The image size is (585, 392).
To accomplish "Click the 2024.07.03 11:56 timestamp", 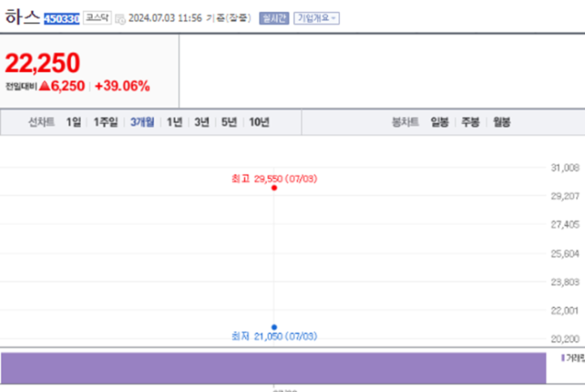I will pyautogui.click(x=165, y=18).
